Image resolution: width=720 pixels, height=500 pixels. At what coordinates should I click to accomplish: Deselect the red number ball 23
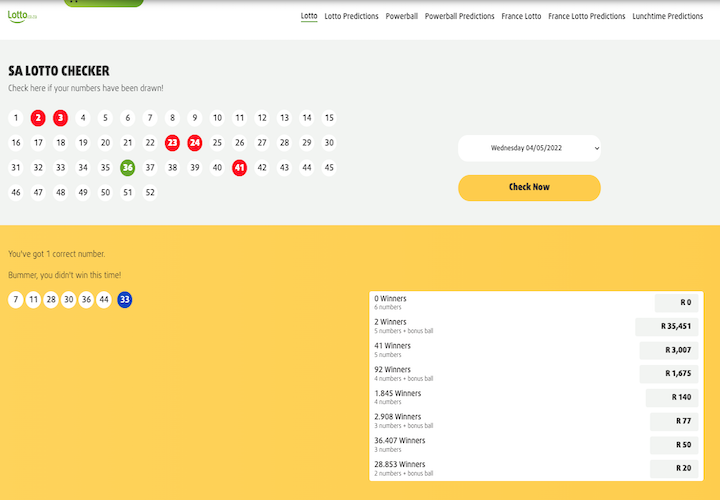tap(172, 143)
